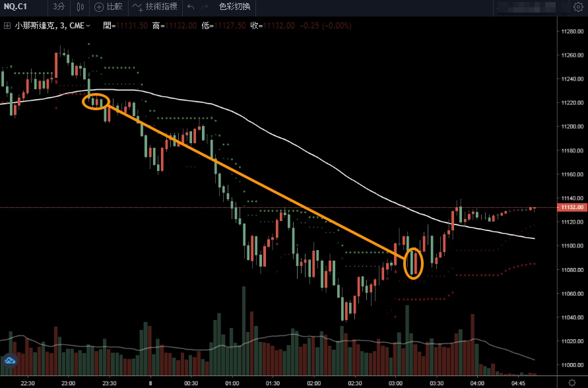The width and height of the screenshot is (588, 388).
Task: Open the 小那斯達克, 3, CME legend dropdown
Action: tap(53, 26)
